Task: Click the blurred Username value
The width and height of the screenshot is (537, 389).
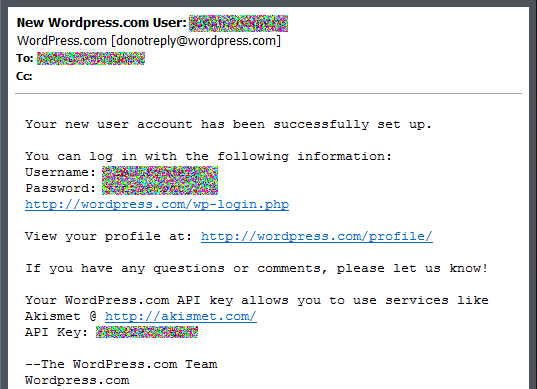Action: pyautogui.click(x=160, y=173)
